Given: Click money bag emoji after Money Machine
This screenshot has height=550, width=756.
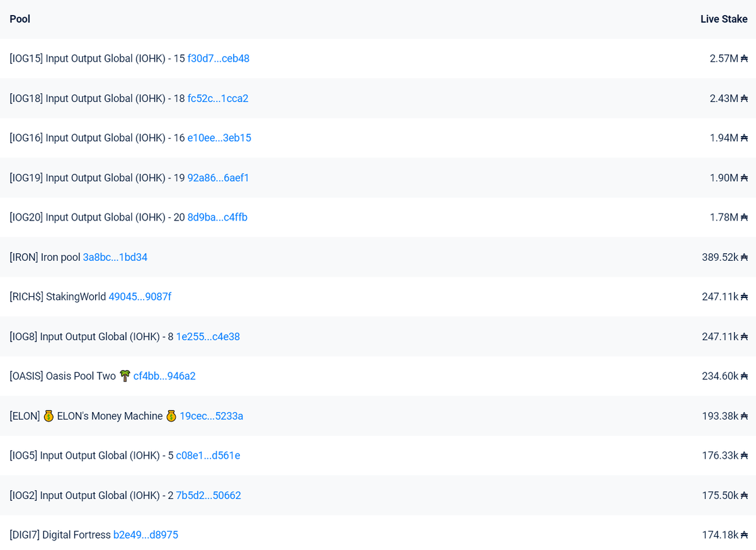Looking at the screenshot, I should click(x=171, y=416).
